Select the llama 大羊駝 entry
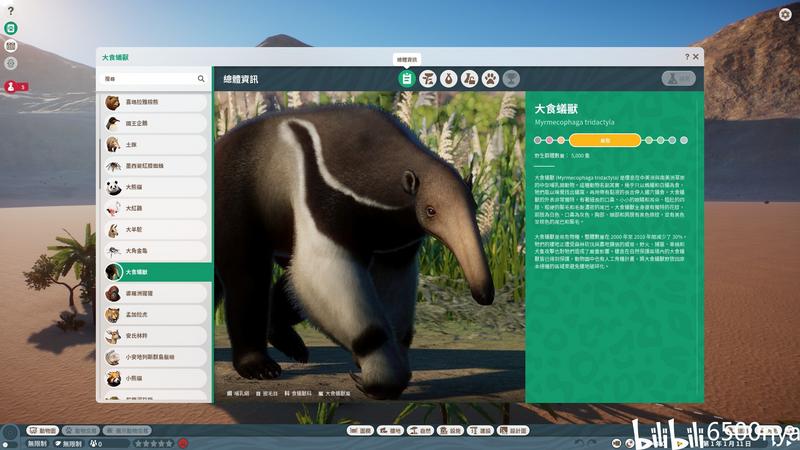Image resolution: width=800 pixels, height=450 pixels. [x=156, y=230]
